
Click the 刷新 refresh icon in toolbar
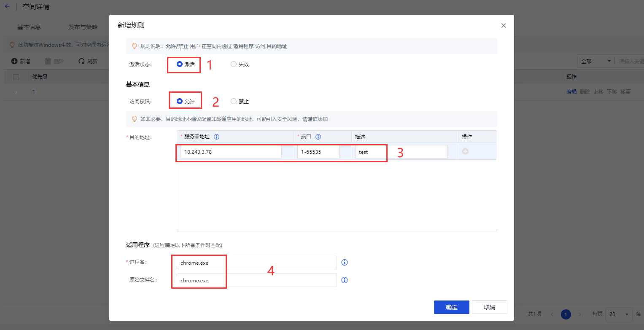(x=81, y=62)
